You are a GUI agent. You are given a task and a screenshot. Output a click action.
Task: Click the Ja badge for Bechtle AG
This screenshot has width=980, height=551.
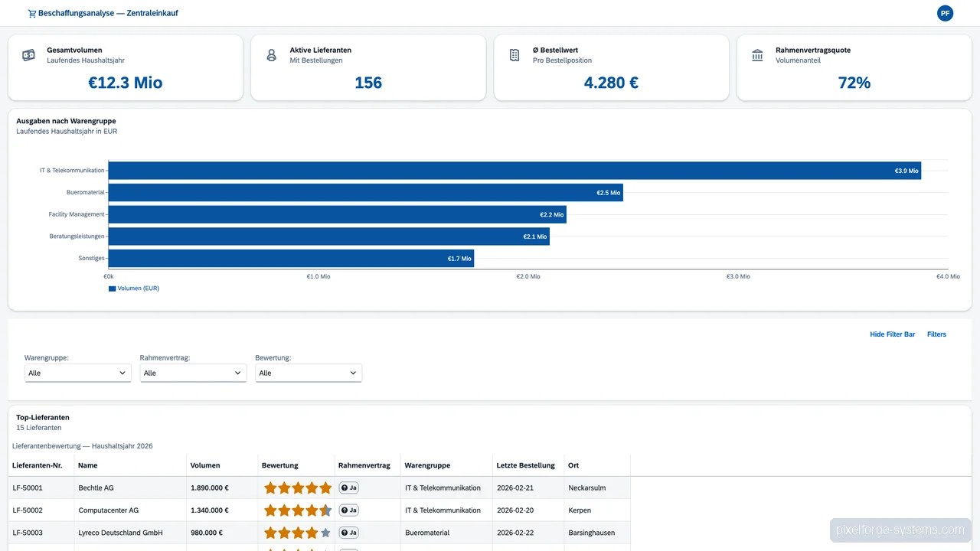(x=348, y=487)
